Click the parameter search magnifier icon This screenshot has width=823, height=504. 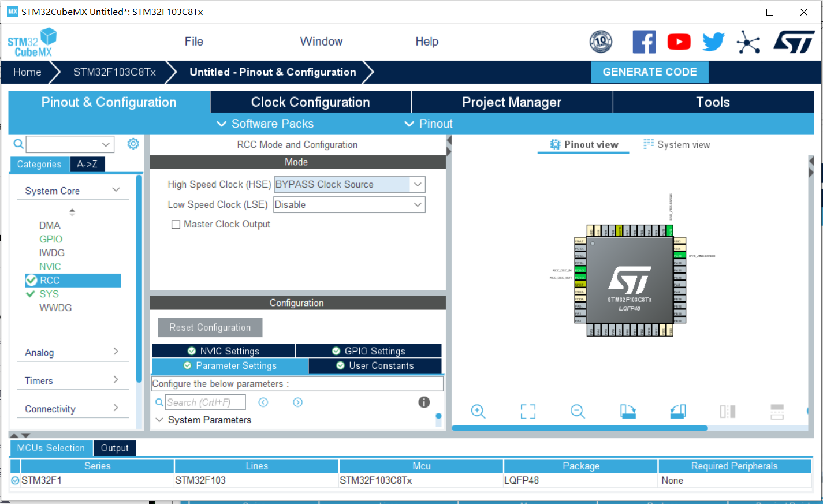pyautogui.click(x=159, y=402)
